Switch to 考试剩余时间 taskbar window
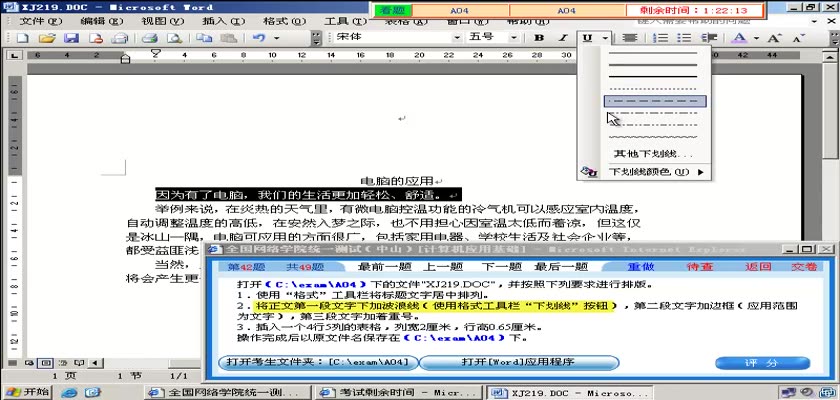The height and width of the screenshot is (400, 840). coord(399,392)
